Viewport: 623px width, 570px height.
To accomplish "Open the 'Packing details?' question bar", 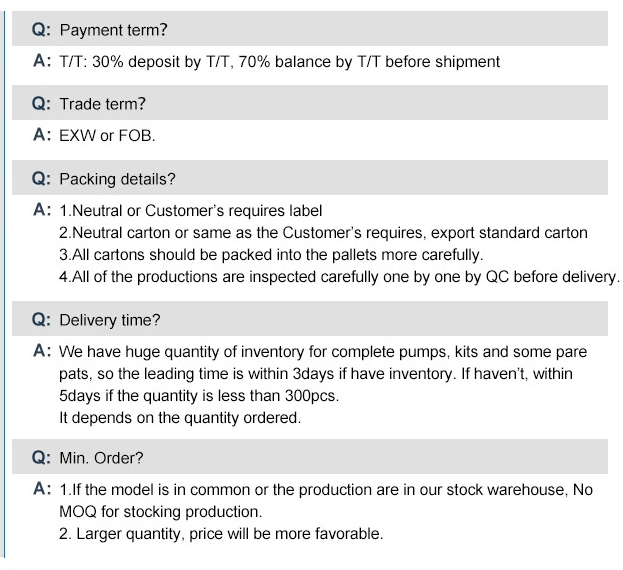I will 310,178.
